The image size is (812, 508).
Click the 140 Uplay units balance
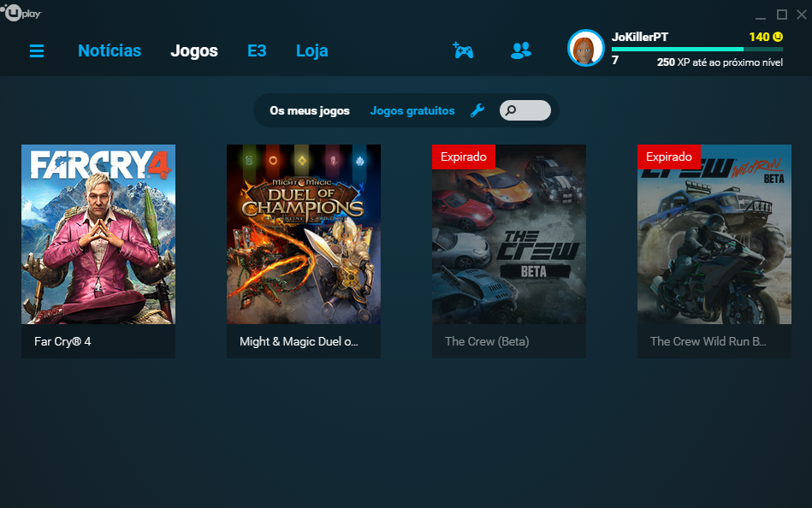pos(759,37)
